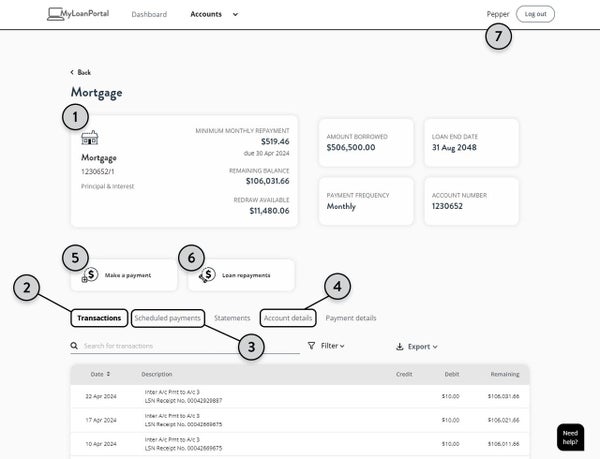
Task: Switch to the Account details tab
Action: 288,318
